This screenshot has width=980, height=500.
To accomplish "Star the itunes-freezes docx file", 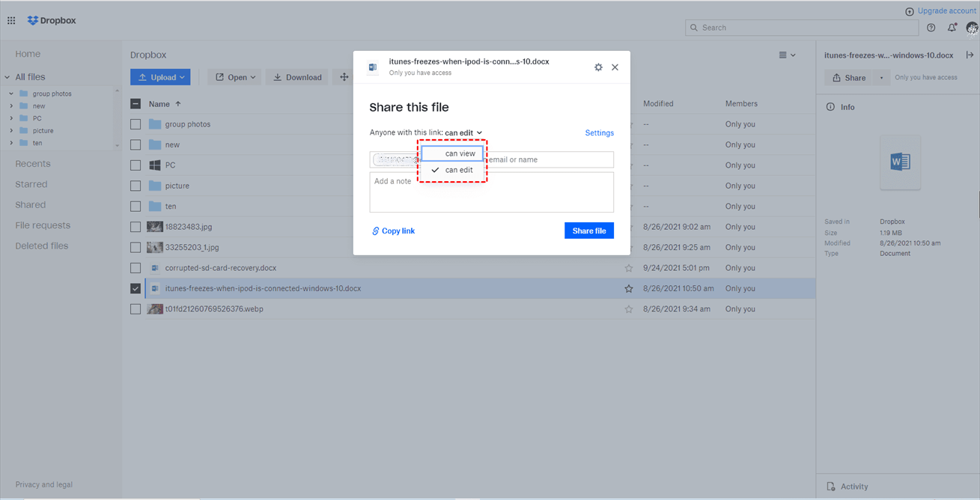I will point(629,288).
